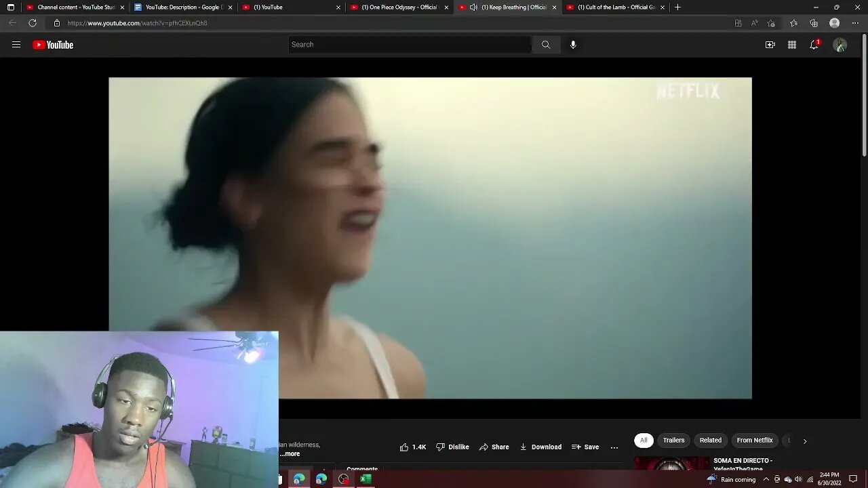Open more actions ellipsis under video
Viewport: 868px width, 488px height.
(614, 447)
